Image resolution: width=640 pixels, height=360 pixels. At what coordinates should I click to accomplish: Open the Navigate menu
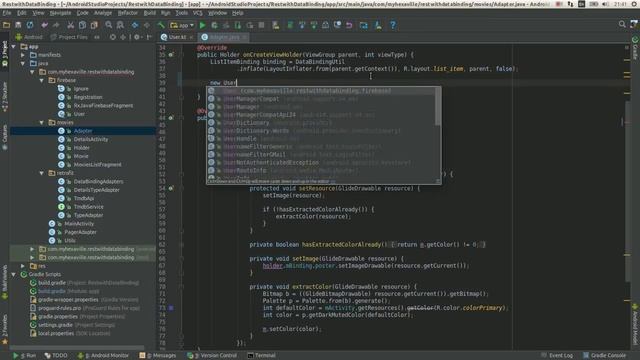click(60, 13)
